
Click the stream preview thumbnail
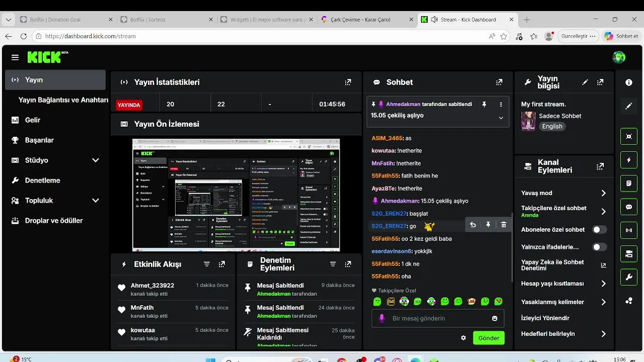click(x=236, y=195)
